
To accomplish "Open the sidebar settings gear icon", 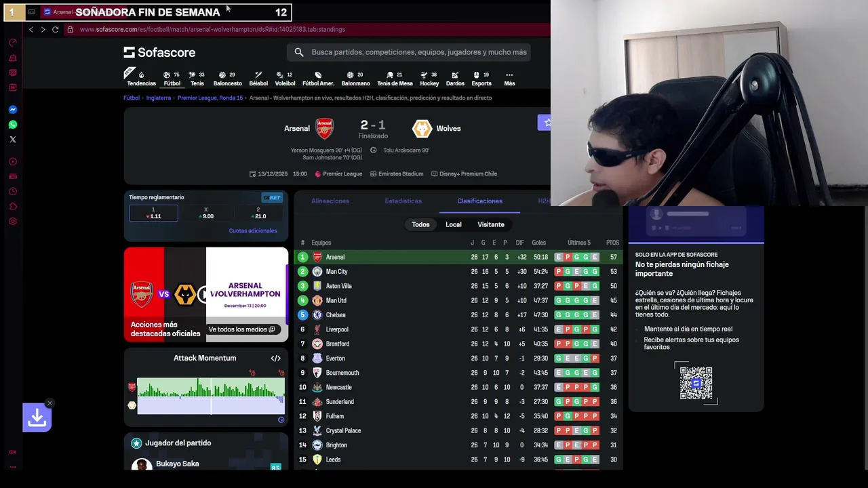I will (12, 221).
